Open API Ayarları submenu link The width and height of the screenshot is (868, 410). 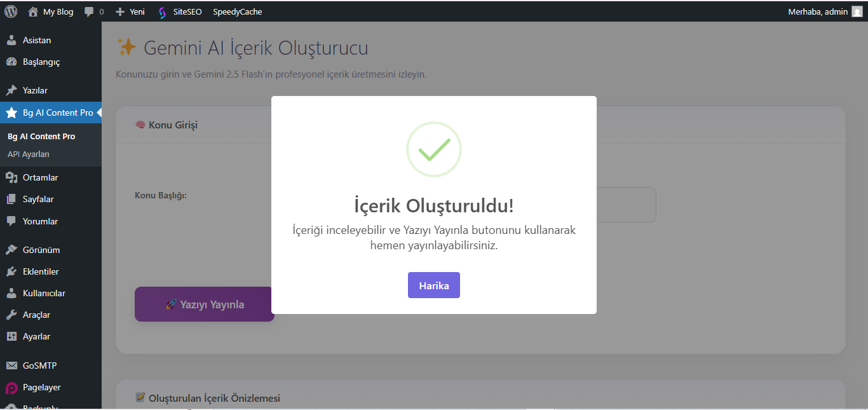(29, 154)
